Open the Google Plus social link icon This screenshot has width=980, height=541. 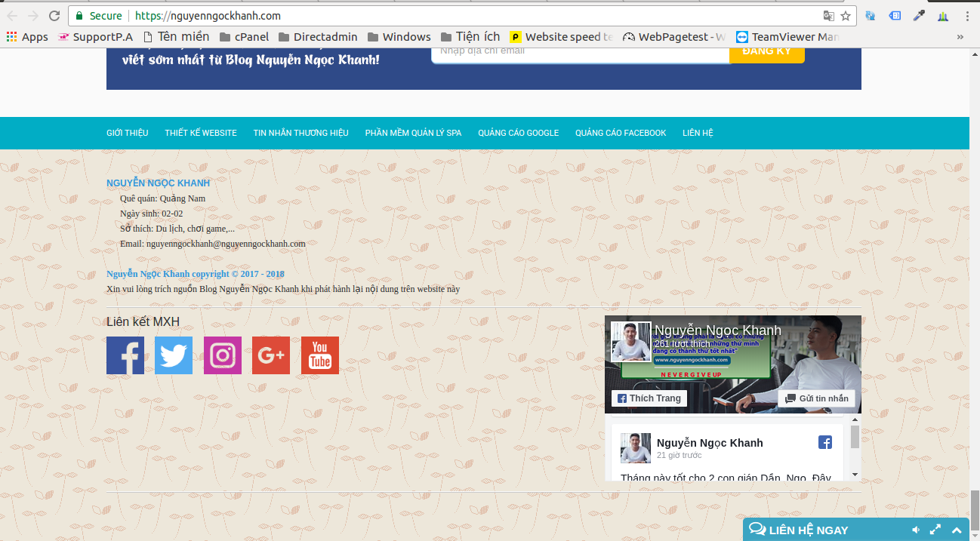(271, 355)
